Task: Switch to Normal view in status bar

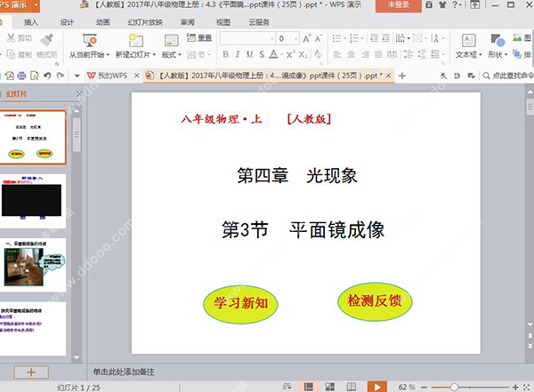Action: [x=309, y=387]
